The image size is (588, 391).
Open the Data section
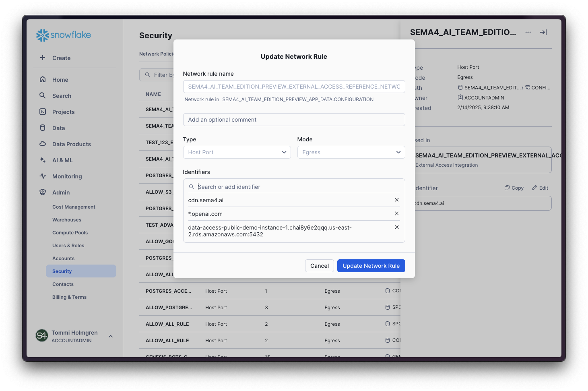(x=58, y=128)
